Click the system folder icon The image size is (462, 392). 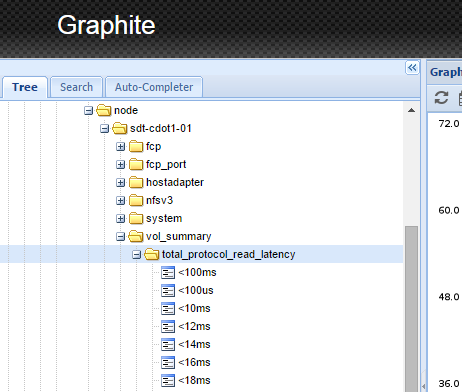(x=136, y=218)
